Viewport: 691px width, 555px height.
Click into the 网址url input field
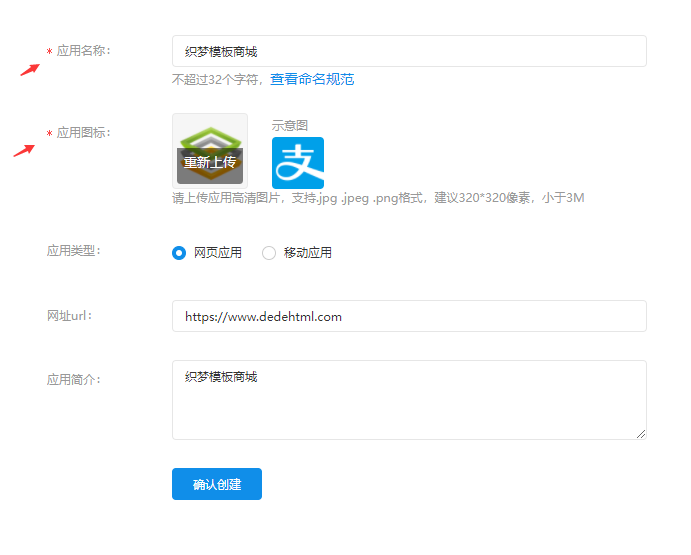[409, 316]
